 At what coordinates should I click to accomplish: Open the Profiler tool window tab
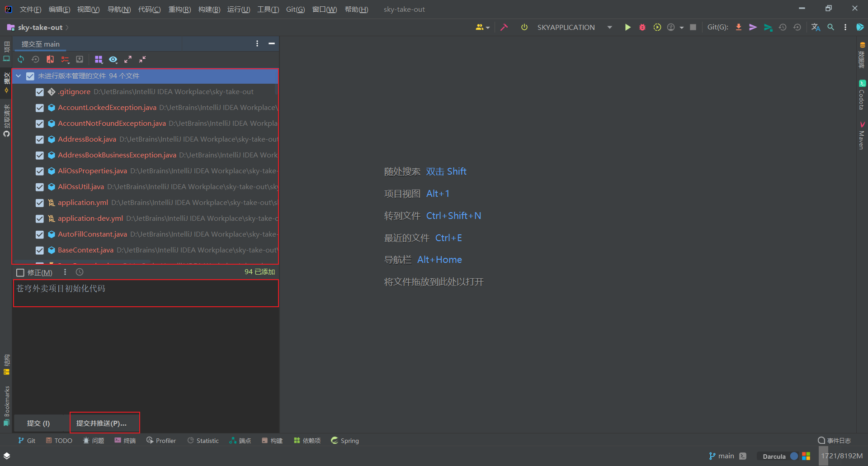(161, 441)
